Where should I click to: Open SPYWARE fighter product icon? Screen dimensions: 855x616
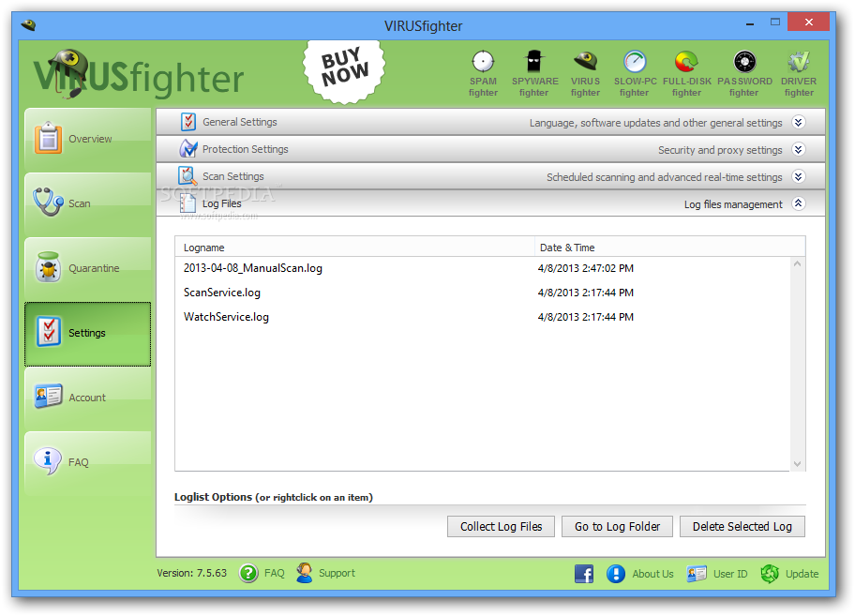[533, 61]
